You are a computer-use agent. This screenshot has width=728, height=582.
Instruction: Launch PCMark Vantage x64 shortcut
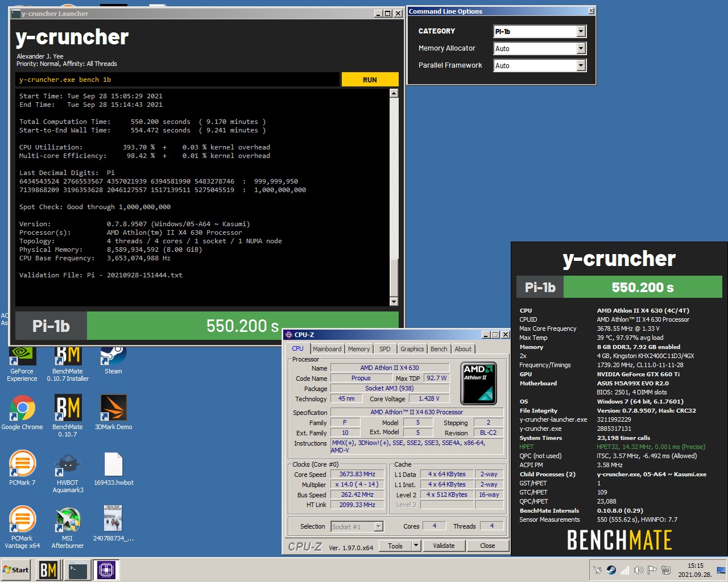(22, 527)
